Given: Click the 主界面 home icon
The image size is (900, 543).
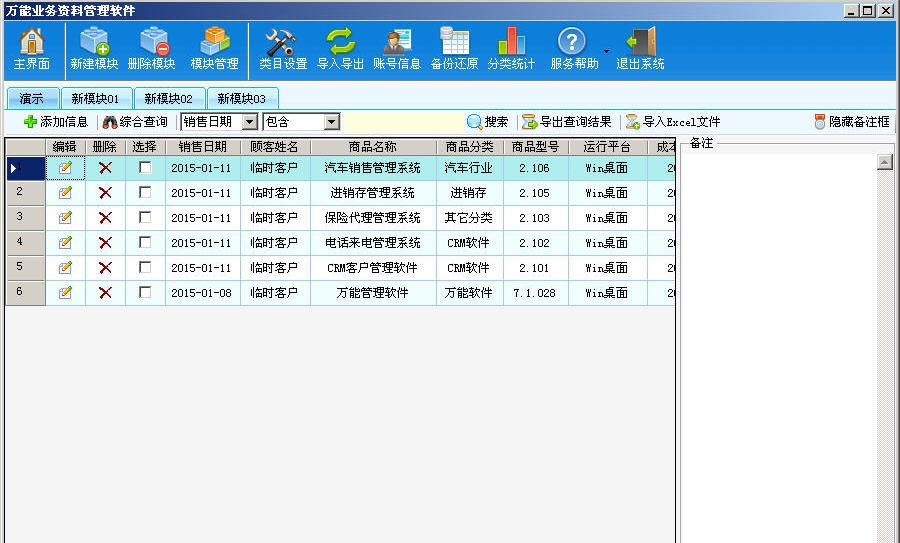Looking at the screenshot, I should click(x=32, y=42).
